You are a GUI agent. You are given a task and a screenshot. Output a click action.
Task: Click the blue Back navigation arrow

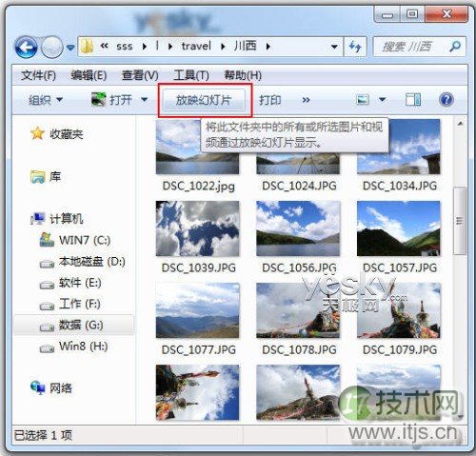coord(26,48)
